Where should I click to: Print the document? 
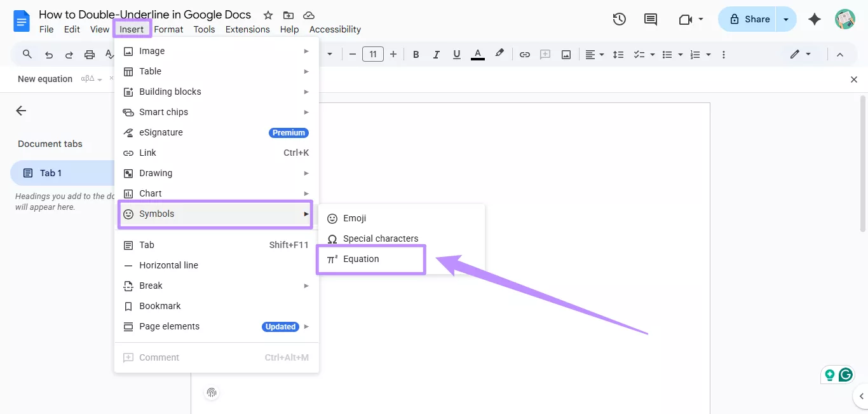[90, 55]
